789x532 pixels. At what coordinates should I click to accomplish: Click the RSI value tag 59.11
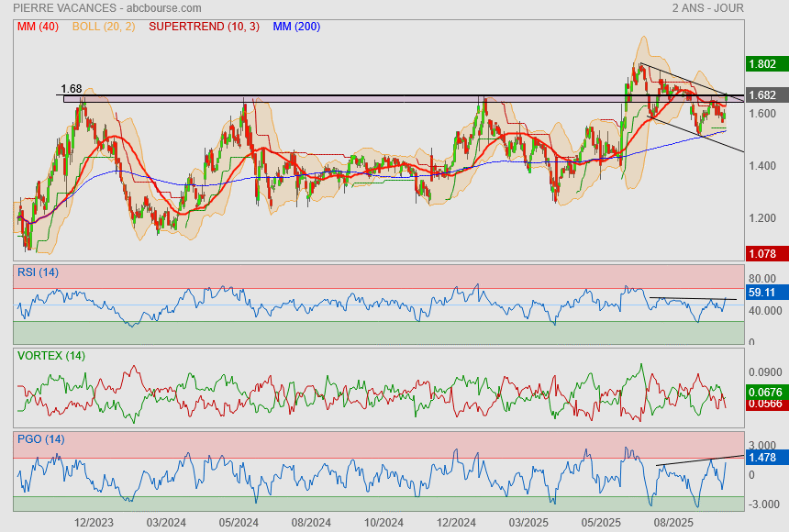click(762, 293)
